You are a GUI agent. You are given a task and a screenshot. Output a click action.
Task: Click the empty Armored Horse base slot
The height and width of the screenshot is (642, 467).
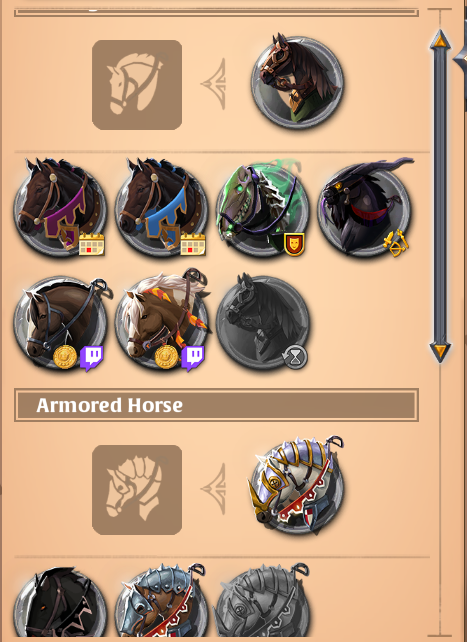[x=137, y=490]
